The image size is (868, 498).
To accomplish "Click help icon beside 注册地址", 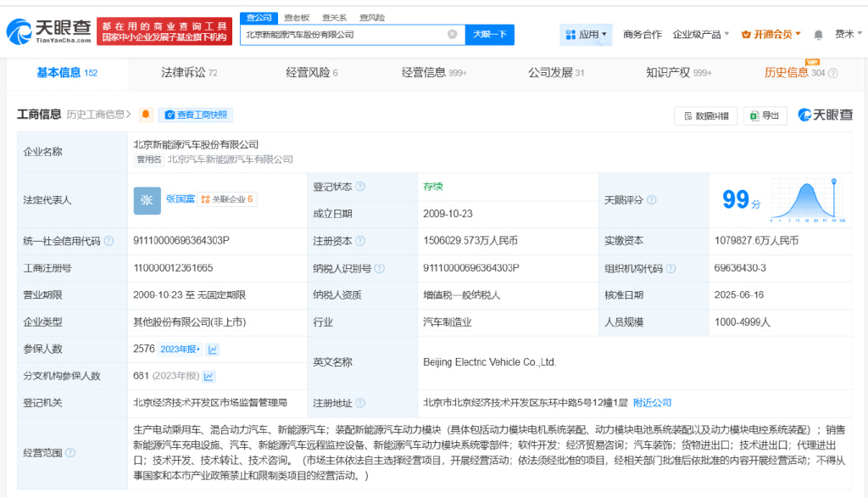I will pos(360,403).
